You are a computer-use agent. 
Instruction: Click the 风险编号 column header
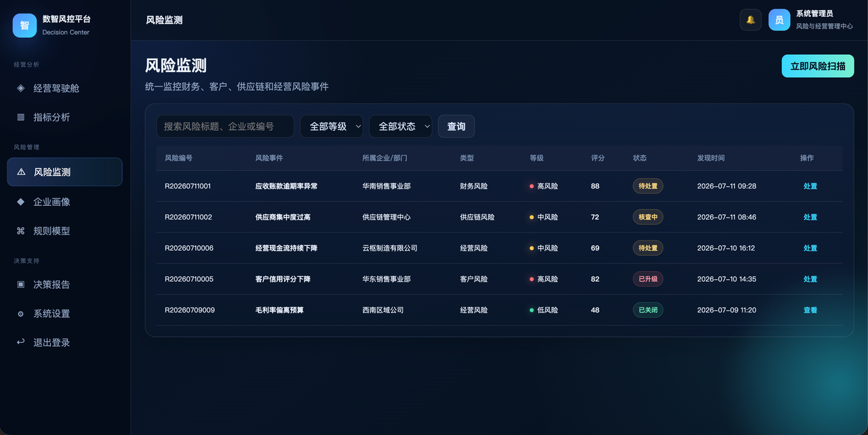(x=178, y=158)
